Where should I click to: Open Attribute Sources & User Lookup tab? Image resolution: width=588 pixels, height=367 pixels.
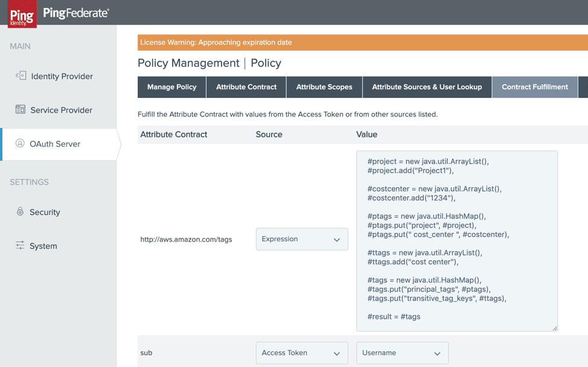[x=427, y=87]
